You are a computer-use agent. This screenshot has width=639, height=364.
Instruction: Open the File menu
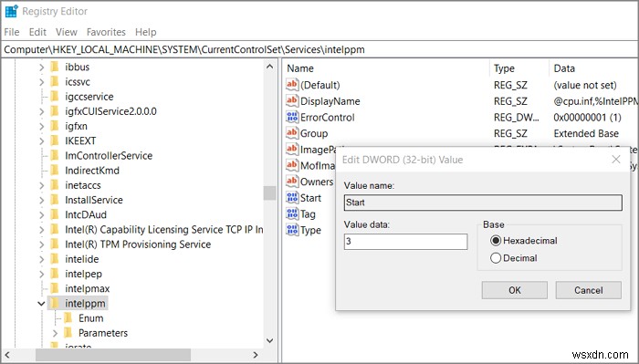coord(12,32)
